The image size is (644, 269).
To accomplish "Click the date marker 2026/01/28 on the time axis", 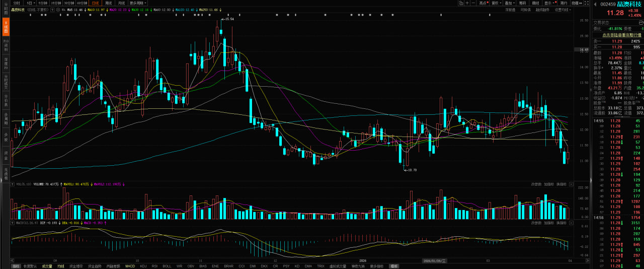I will [x=434, y=260].
